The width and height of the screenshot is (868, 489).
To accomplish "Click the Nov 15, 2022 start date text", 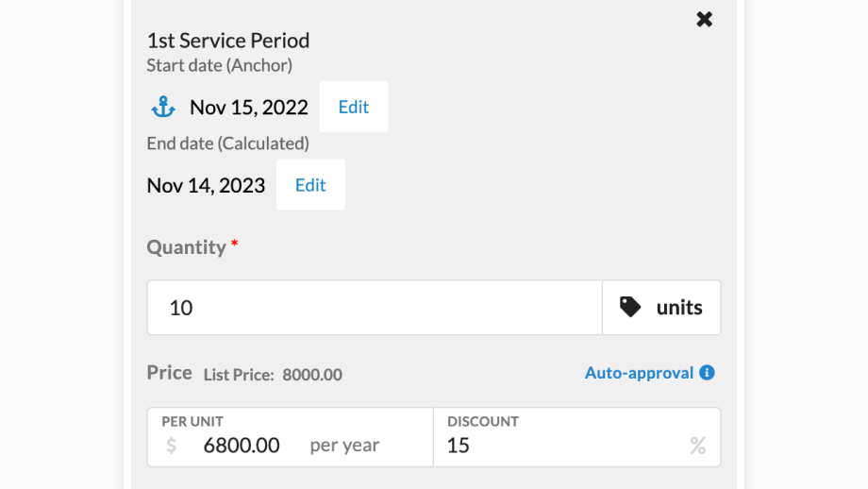I will pyautogui.click(x=249, y=108).
